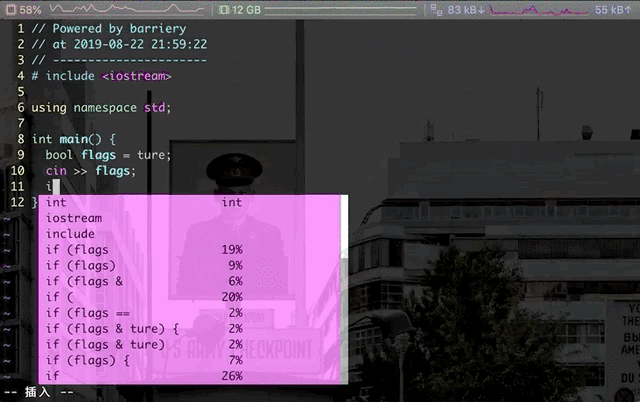This screenshot has height=402, width=640.
Task: Select the 'include' completion entry
Action: (190, 234)
